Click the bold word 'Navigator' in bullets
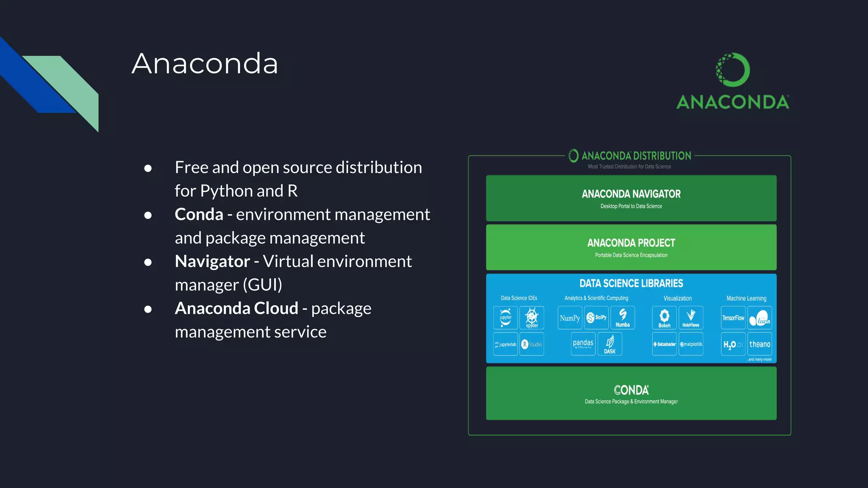 (212, 261)
